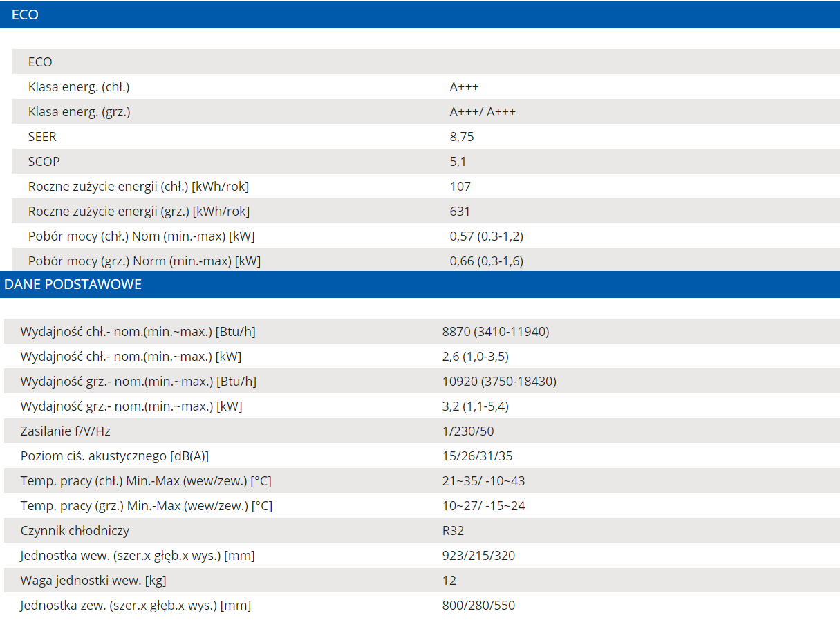This screenshot has height=627, width=840.
Task: Click the SEER value 8,75
Action: tap(462, 137)
